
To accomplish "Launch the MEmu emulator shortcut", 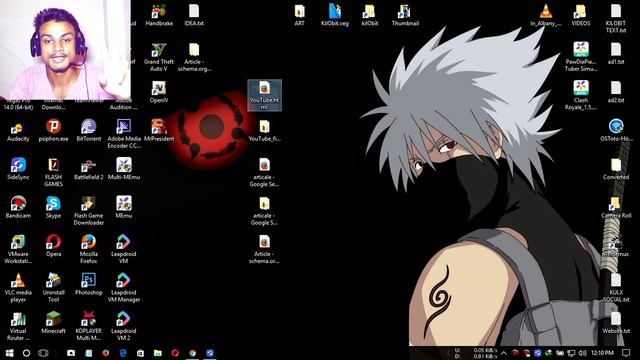I will (124, 207).
